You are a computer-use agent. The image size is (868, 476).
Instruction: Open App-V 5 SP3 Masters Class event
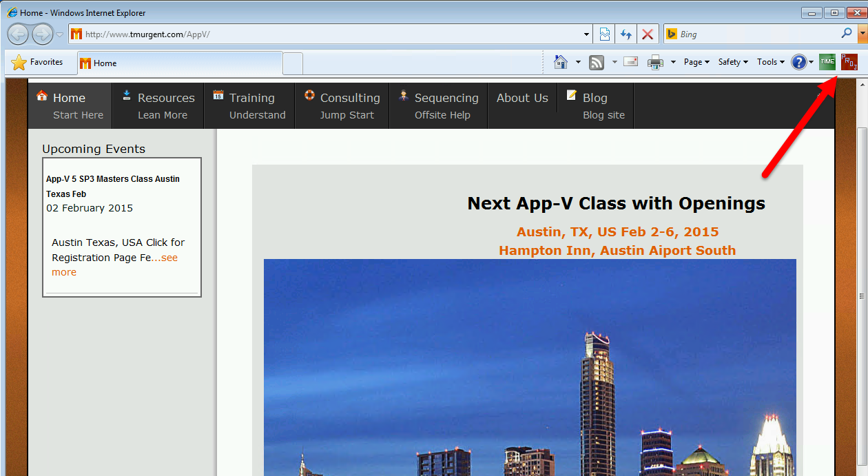pos(113,186)
